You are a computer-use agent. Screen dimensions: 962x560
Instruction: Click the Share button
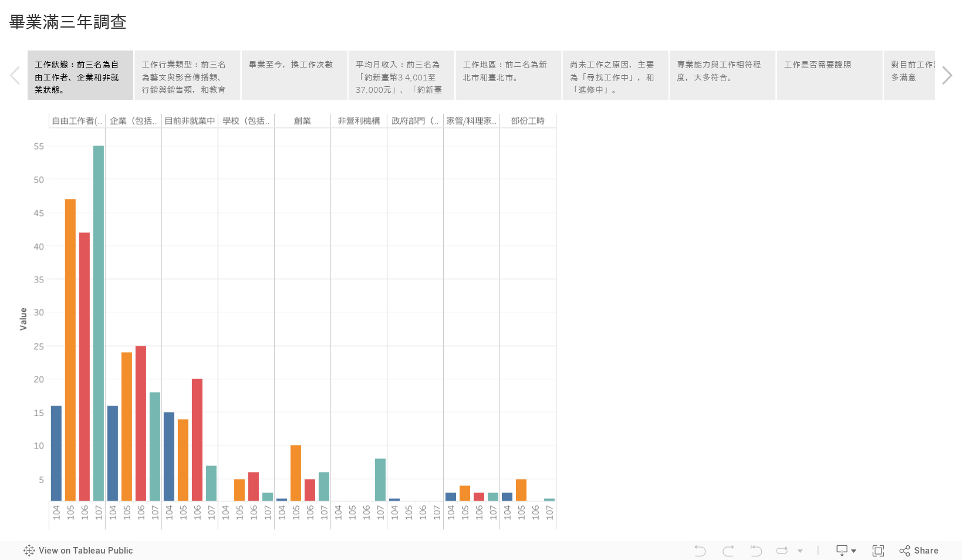tap(919, 550)
